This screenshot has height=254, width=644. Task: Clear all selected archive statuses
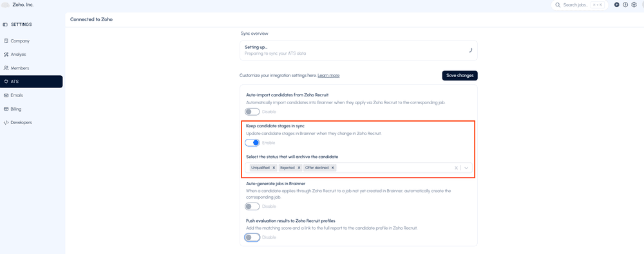point(456,168)
